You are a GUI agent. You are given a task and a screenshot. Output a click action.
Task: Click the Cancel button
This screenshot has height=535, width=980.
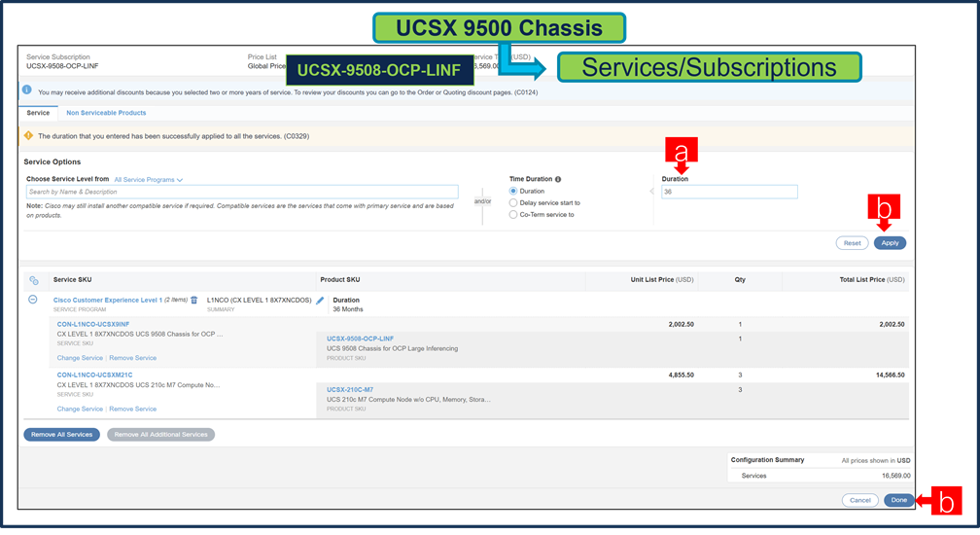point(860,500)
